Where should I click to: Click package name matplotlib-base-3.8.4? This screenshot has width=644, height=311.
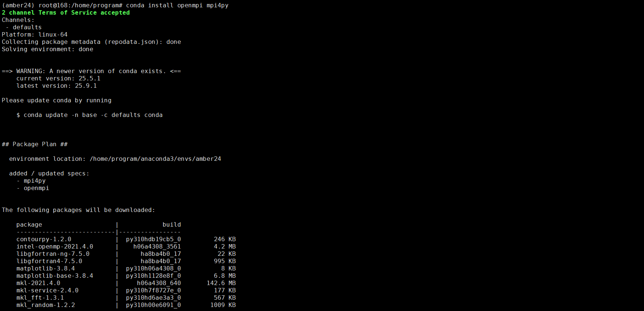coord(55,276)
